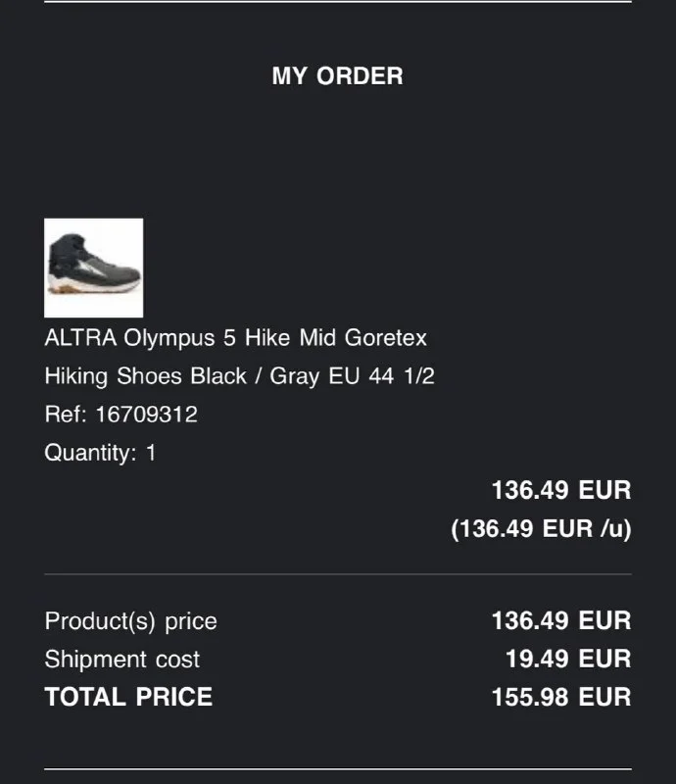Click the Ref: 16709312 reference line

coord(121,415)
